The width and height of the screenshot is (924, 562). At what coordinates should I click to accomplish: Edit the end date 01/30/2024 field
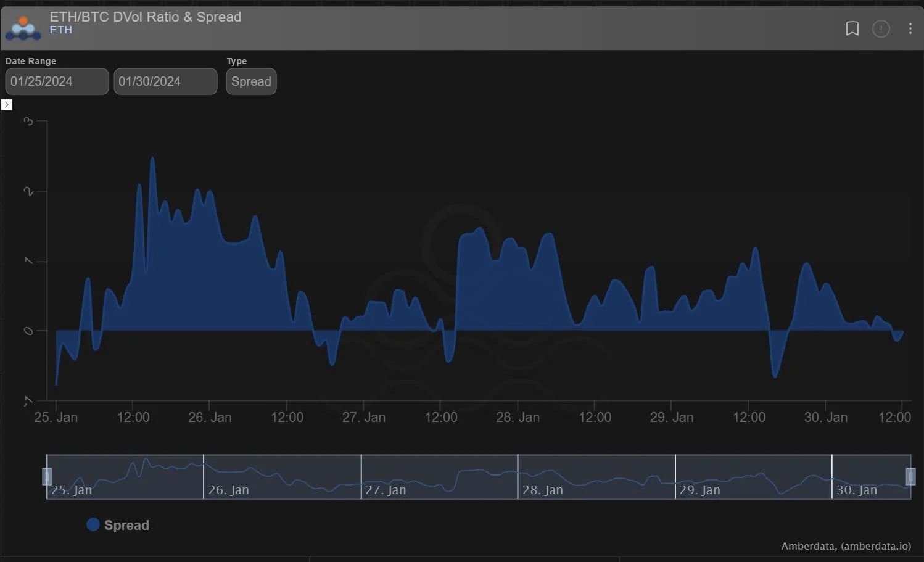click(165, 81)
